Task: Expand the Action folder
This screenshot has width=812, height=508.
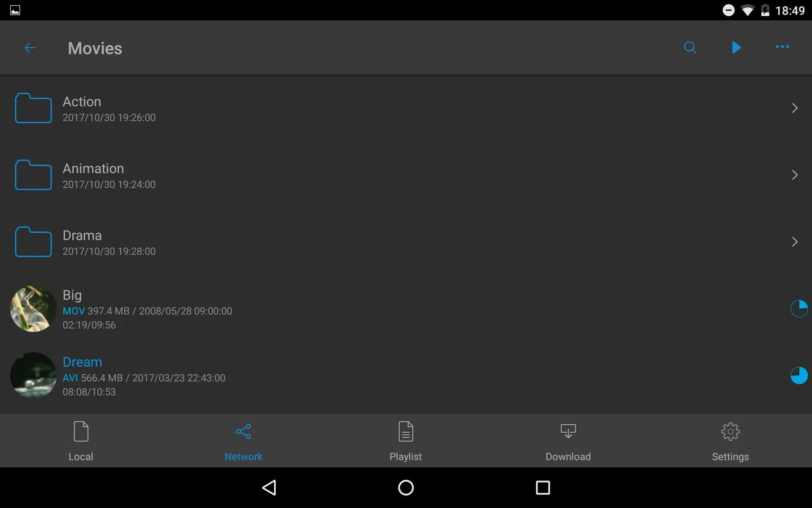Action: point(406,108)
